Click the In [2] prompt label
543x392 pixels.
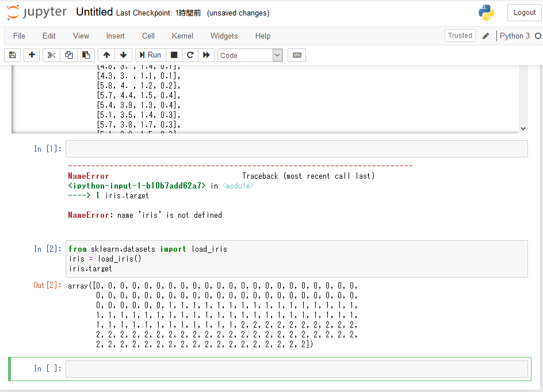[47, 249]
